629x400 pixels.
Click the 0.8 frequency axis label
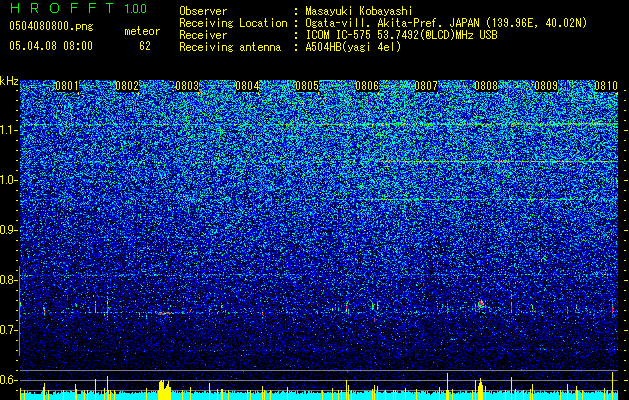click(x=8, y=280)
